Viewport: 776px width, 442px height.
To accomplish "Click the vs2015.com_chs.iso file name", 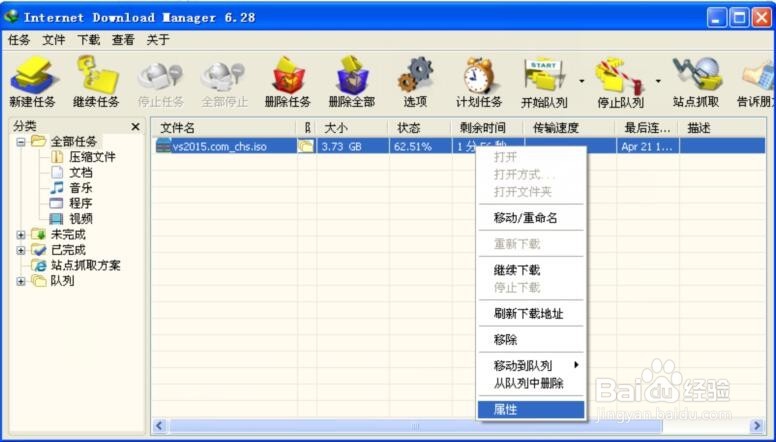I will pos(219,147).
